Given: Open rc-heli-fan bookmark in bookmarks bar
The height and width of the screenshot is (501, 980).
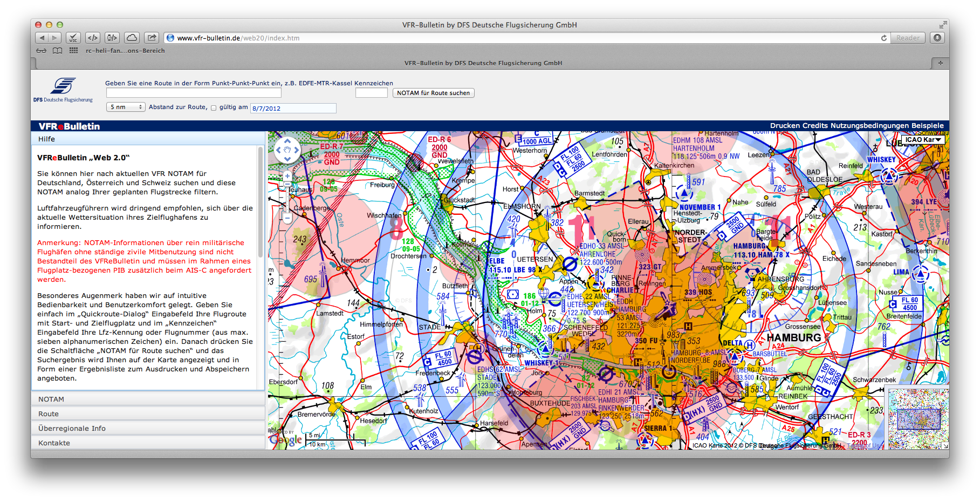Looking at the screenshot, I should click(x=125, y=51).
